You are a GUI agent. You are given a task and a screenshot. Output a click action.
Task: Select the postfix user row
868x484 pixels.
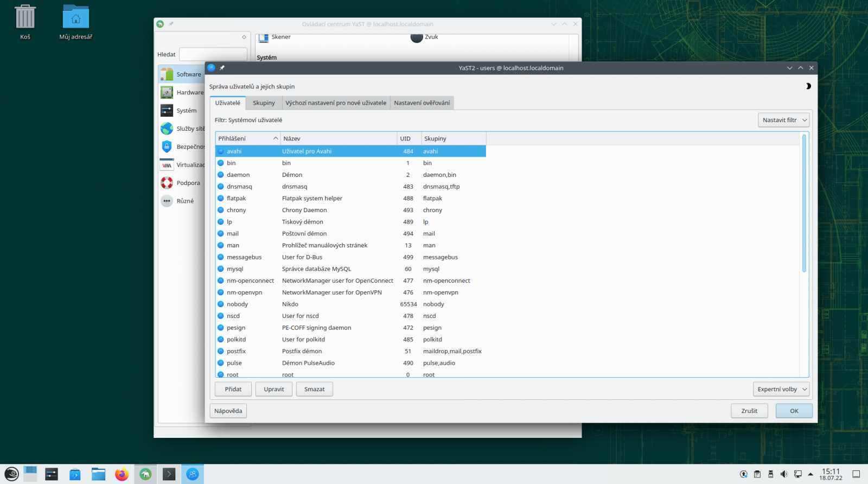[350, 351]
